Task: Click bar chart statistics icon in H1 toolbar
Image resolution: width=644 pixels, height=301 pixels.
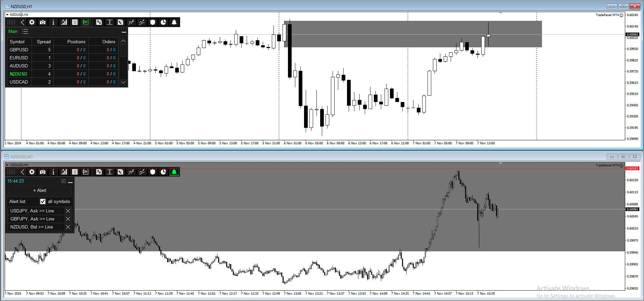Action: click(x=64, y=22)
